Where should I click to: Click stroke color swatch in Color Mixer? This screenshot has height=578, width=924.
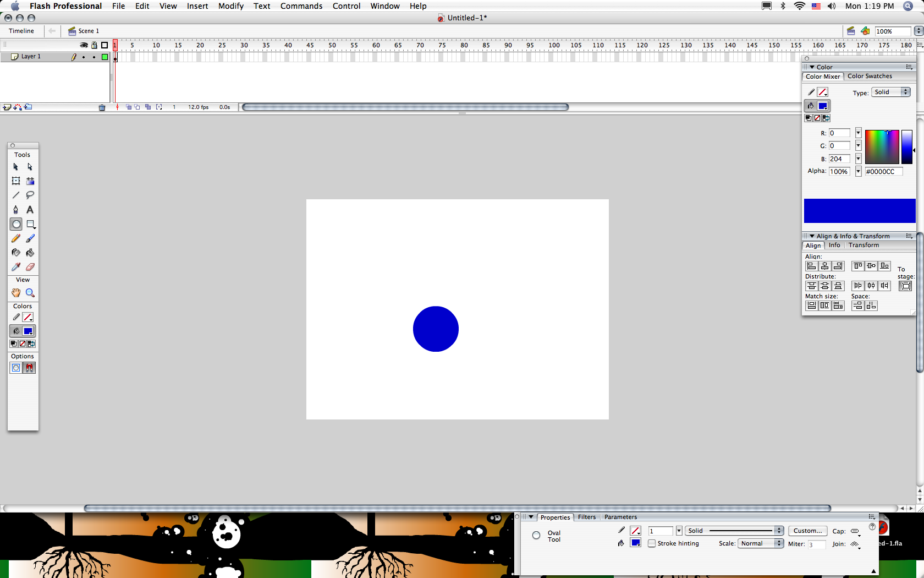tap(822, 92)
